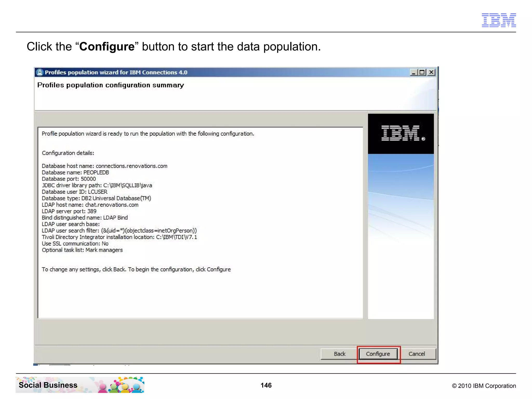Click the 'Configuration details:' heading text
532x399 pixels.
tap(68, 153)
